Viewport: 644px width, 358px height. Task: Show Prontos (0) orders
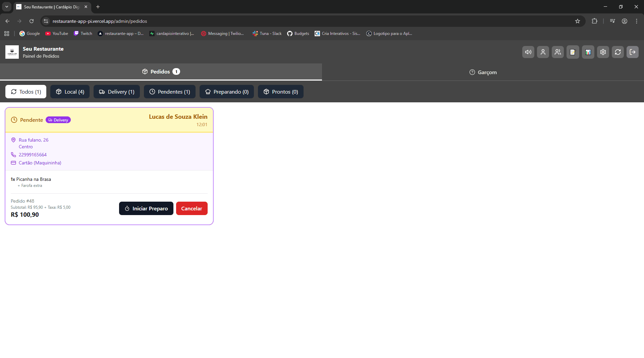280,92
